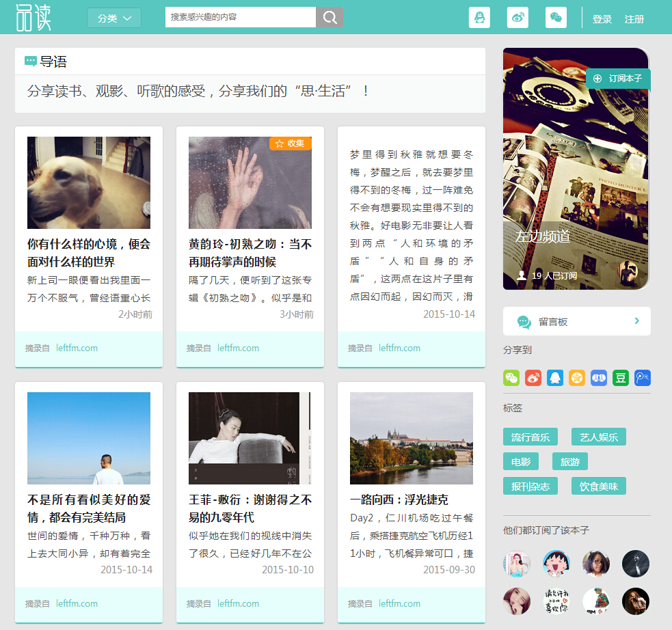Click the WeChat login icon in the header

coord(556,18)
